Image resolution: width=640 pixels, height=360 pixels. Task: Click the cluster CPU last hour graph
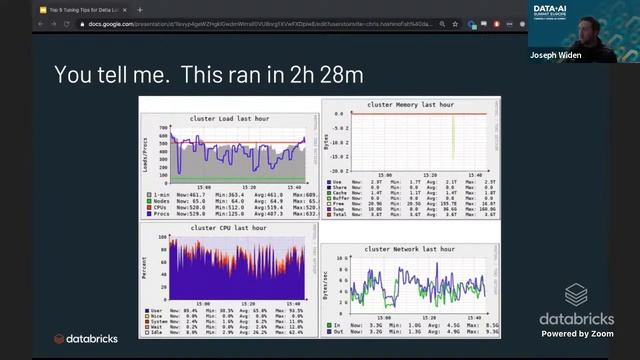229,280
